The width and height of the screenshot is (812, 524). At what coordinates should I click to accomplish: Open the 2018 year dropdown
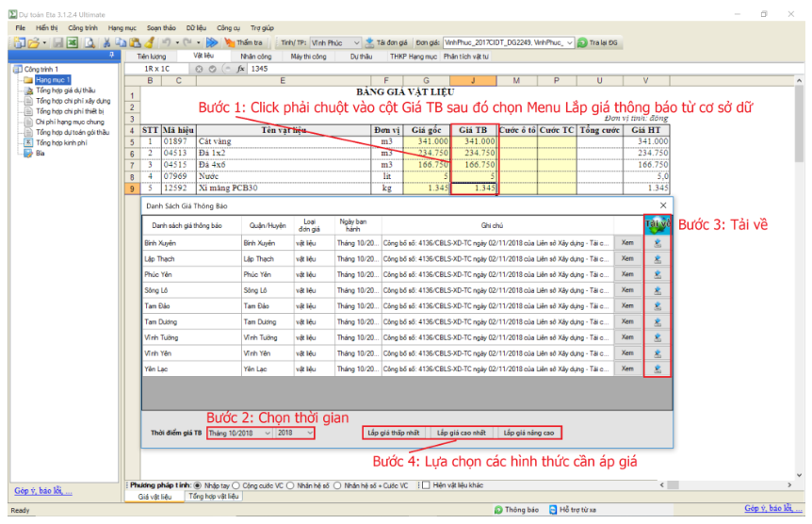tap(310, 433)
